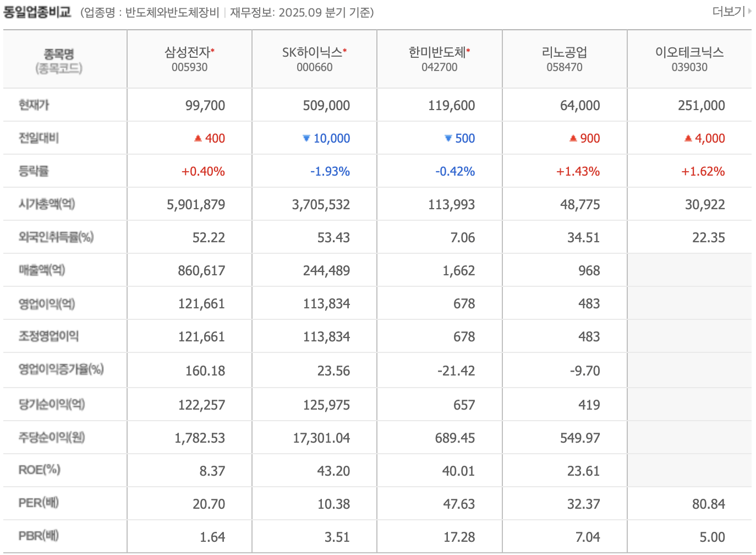Click operating profit growth -21.42

point(456,371)
